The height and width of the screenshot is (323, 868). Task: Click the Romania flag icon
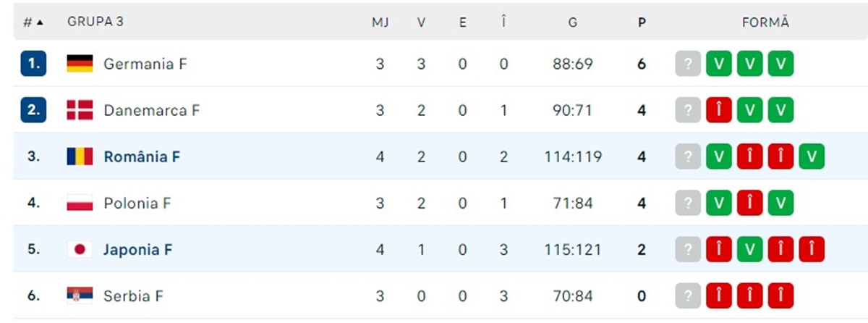[x=80, y=156]
